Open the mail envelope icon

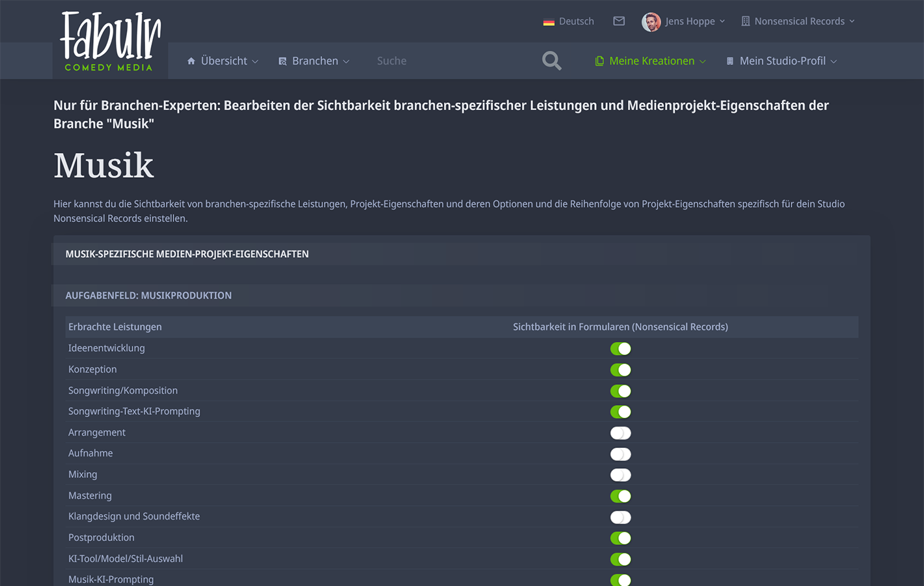pos(618,21)
